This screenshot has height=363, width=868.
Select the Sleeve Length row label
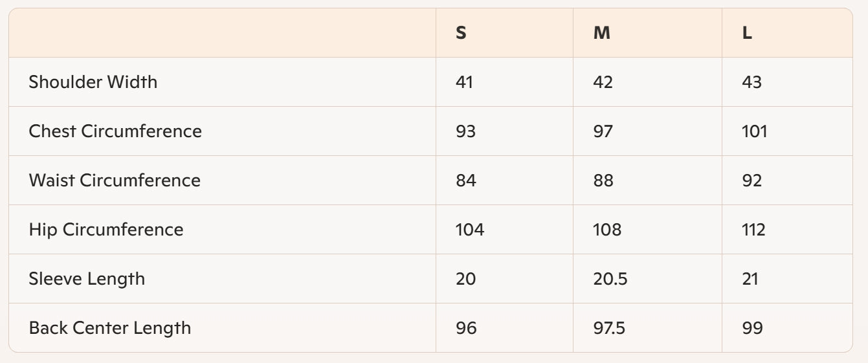tap(87, 279)
